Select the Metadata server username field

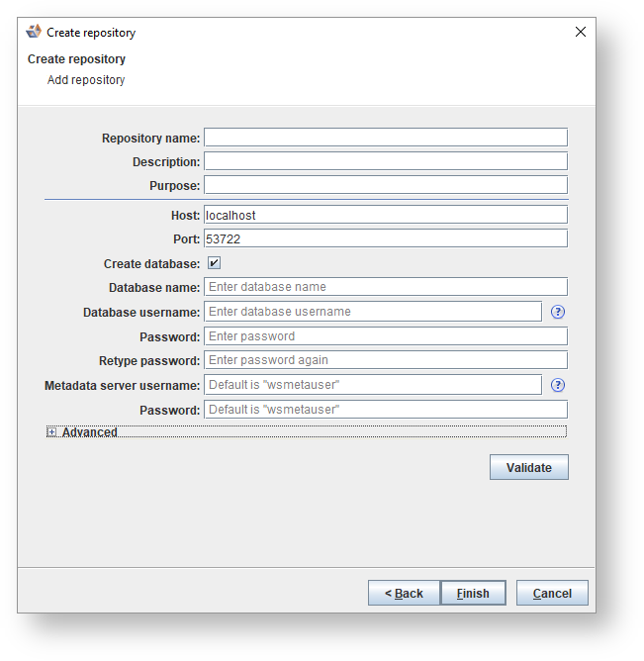point(373,385)
